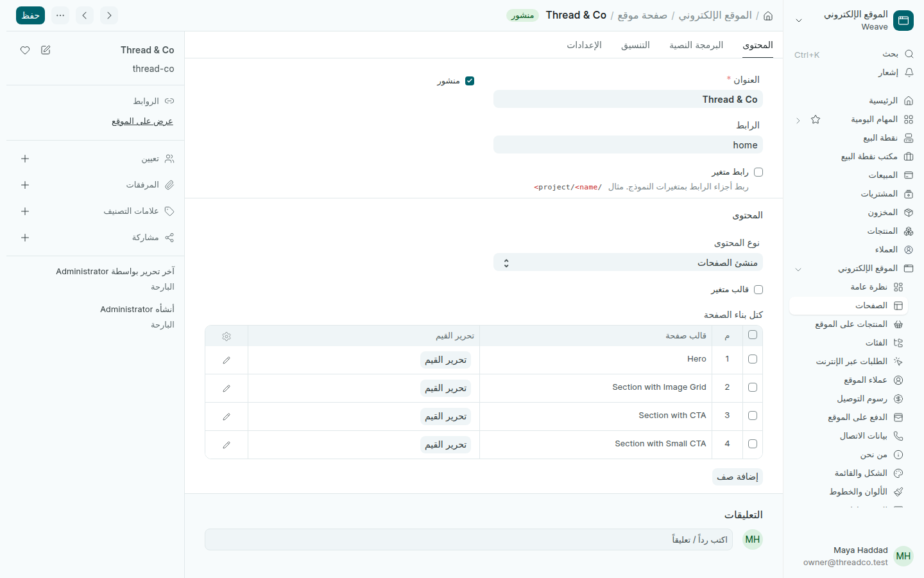Enable the قالب متغير checkbox
Screen dimensions: 924x578
point(758,290)
